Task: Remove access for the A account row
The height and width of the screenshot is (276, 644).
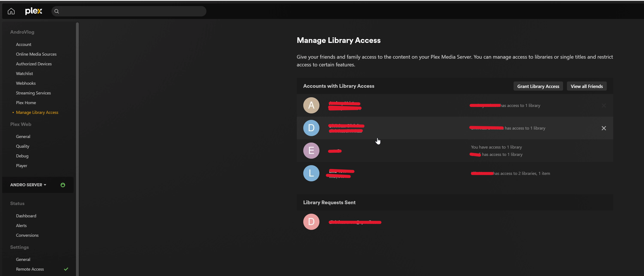Action: point(604,106)
